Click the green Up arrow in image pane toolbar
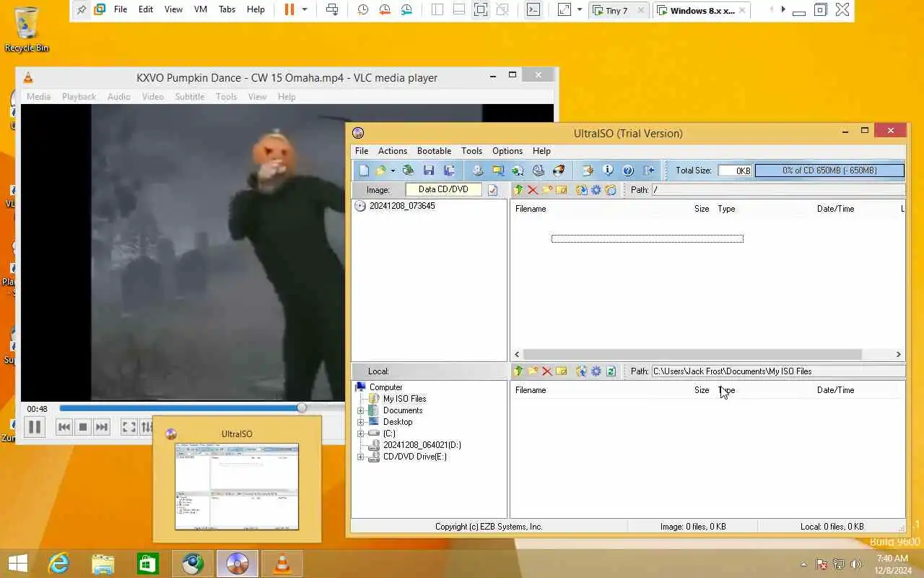Viewport: 924px width, 578px height. pos(518,190)
